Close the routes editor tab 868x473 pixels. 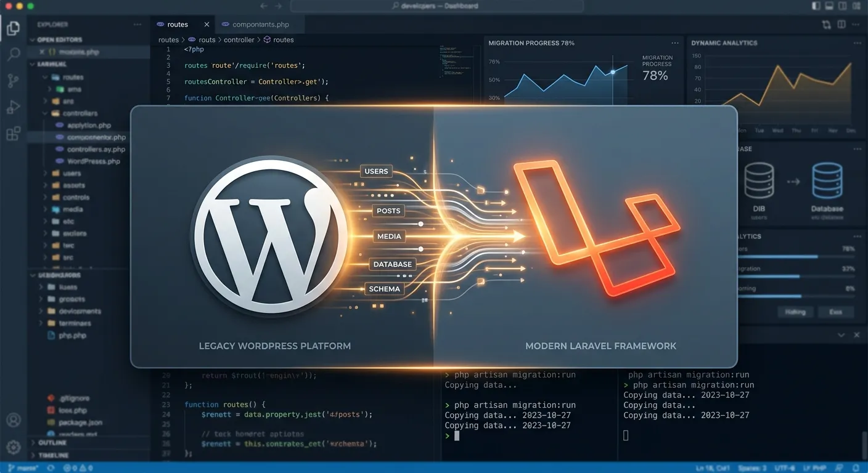[x=207, y=25]
